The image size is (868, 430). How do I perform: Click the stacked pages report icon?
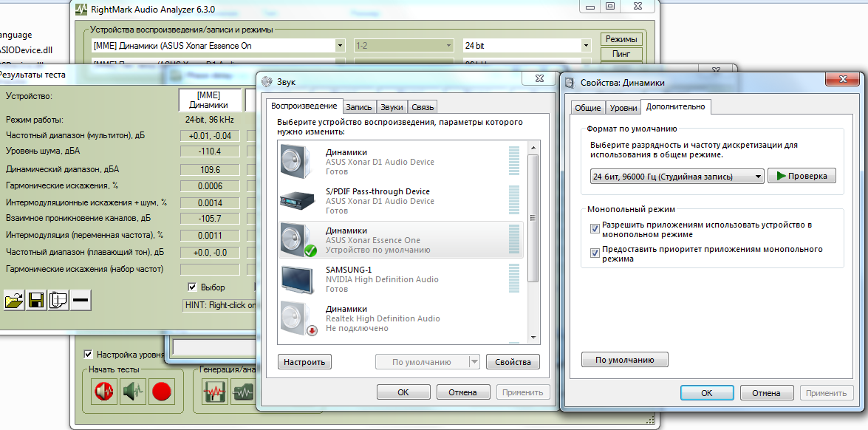click(58, 300)
